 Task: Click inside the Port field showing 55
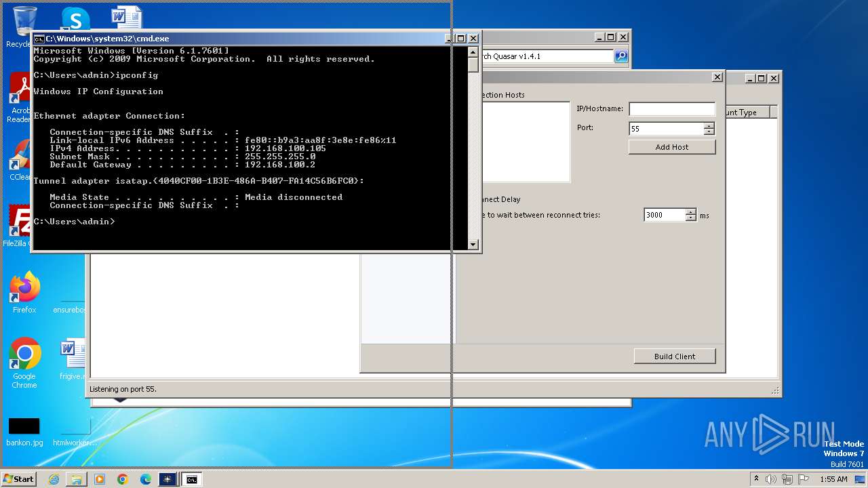click(x=666, y=129)
